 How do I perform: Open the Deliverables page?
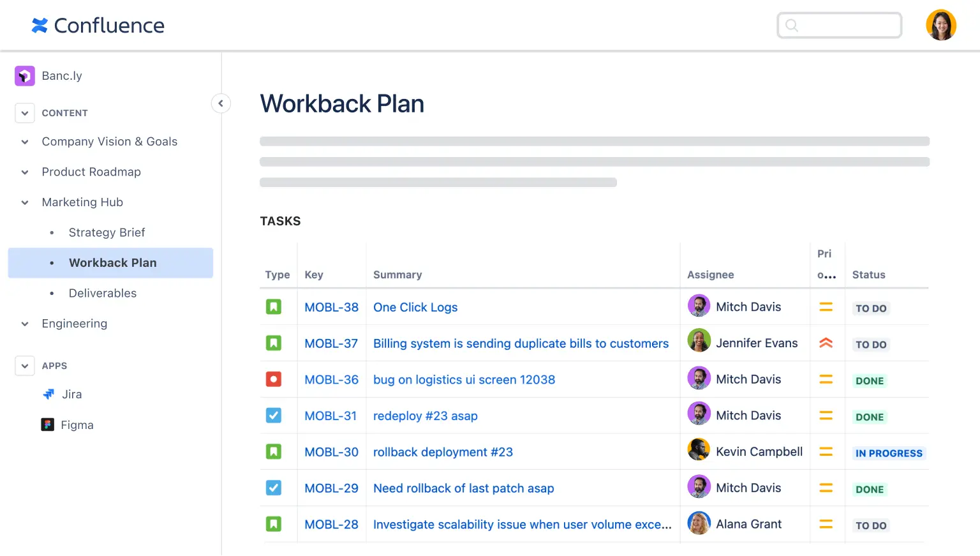[x=102, y=293]
